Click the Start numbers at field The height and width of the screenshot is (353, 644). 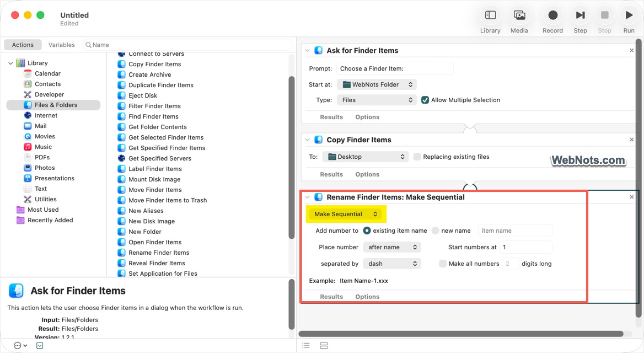525,247
